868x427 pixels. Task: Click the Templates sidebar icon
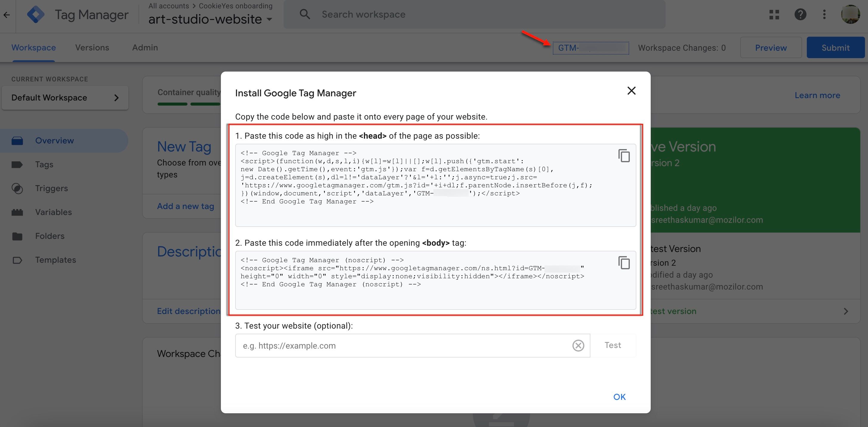coord(17,260)
